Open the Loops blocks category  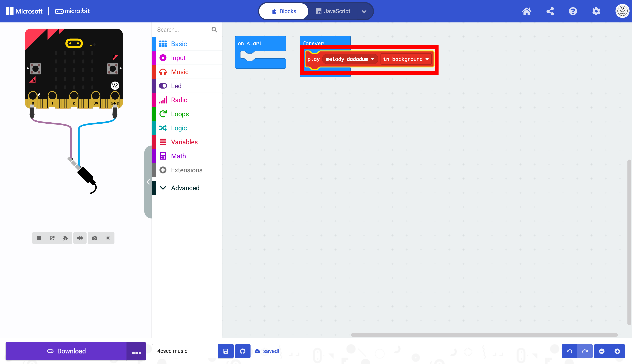(187, 114)
